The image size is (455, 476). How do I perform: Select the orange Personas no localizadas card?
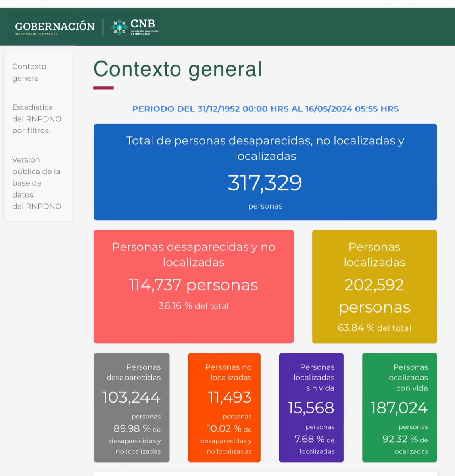(224, 407)
